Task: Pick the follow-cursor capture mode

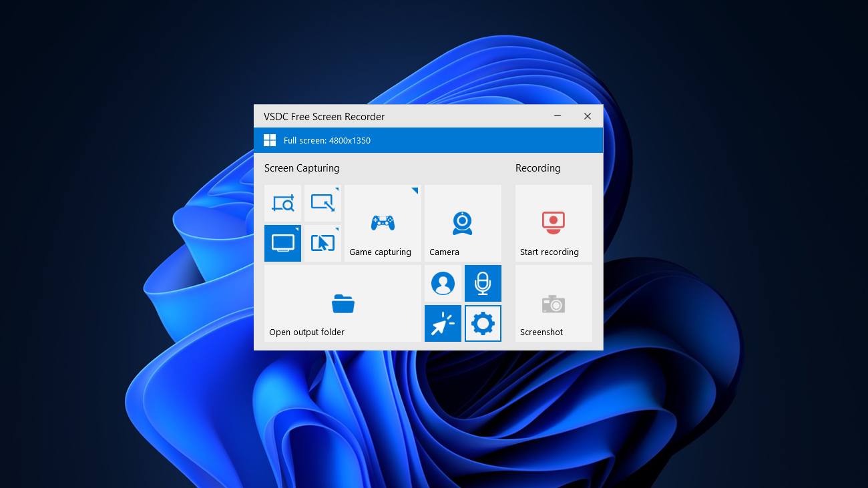Action: click(x=322, y=243)
